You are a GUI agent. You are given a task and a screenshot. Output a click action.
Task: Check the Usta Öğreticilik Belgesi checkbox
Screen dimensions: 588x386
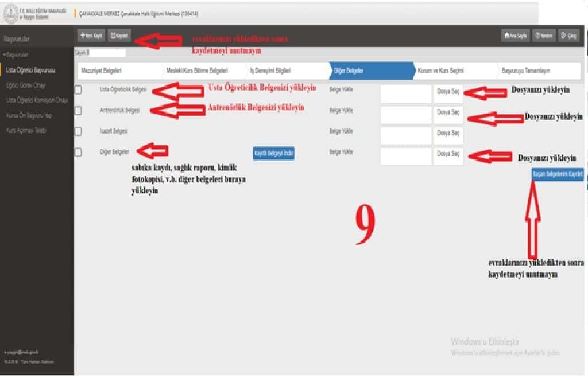tap(78, 89)
